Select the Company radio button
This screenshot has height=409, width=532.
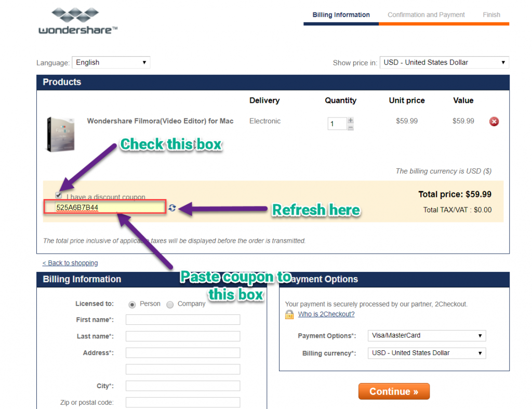170,305
